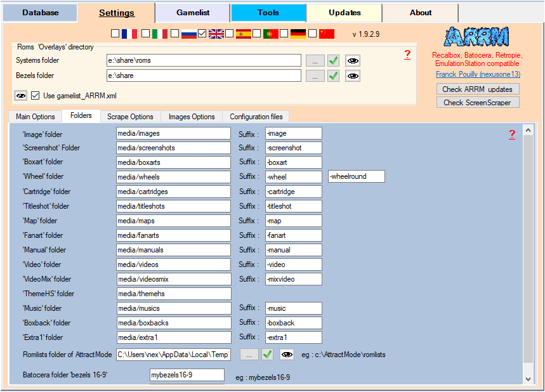Enable the Italian language checkbox
The image size is (545, 392).
(145, 34)
